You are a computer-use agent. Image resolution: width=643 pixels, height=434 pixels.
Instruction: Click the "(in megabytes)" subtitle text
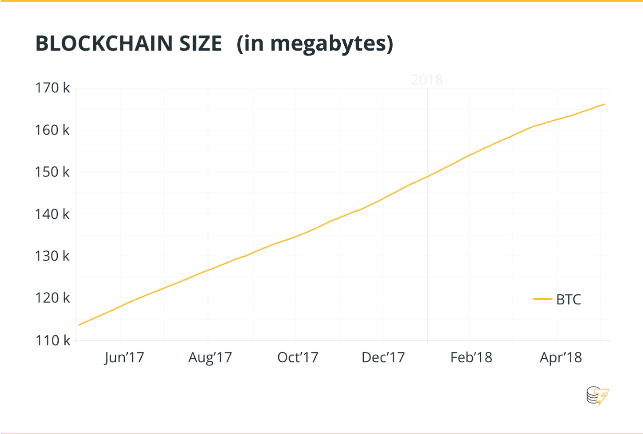point(315,44)
